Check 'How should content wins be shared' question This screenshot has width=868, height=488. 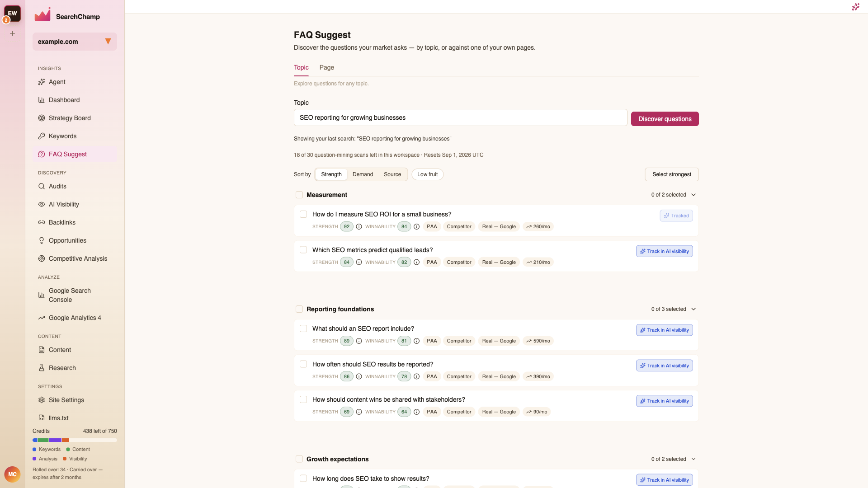point(303,399)
